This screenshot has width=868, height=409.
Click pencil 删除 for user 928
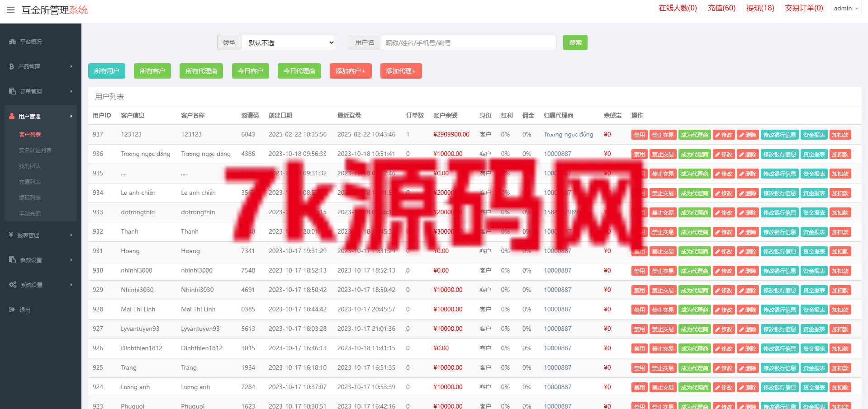[748, 310]
